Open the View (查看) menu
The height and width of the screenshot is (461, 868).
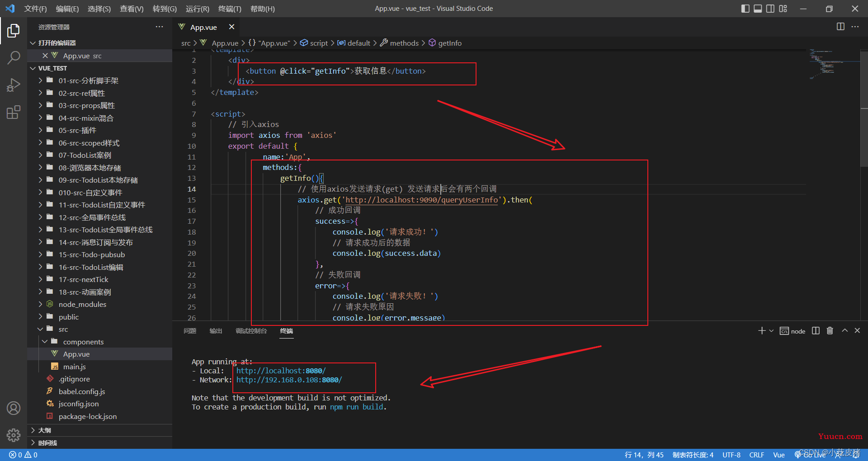[132, 9]
